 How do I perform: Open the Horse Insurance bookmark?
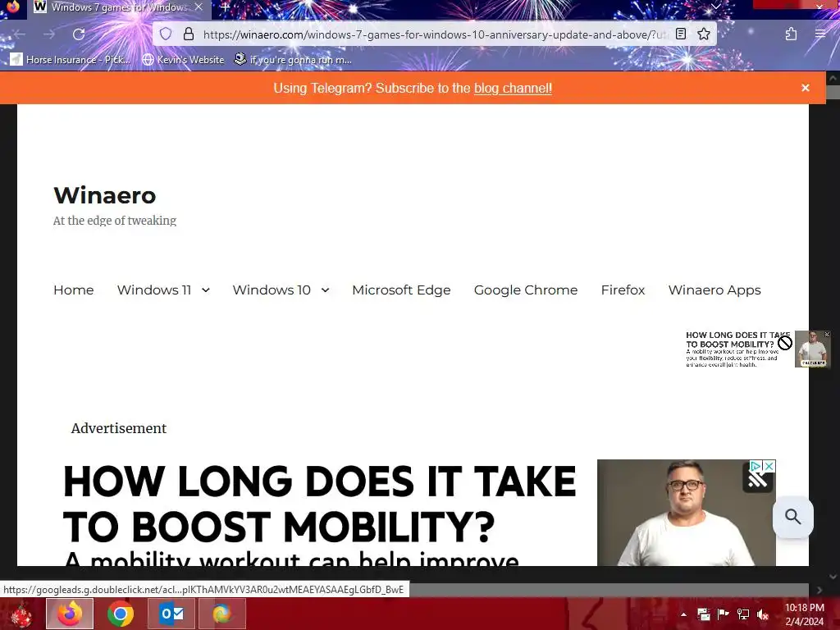(x=71, y=59)
